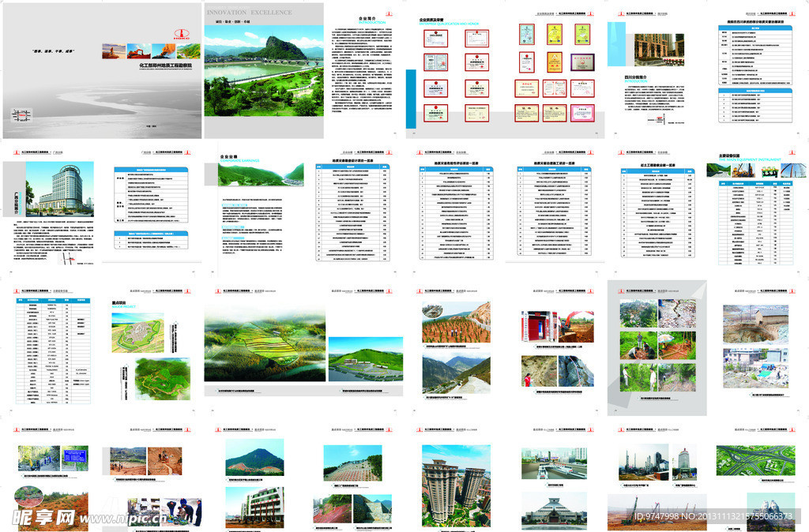Screen dimensions: 809x532
Task: Open the Sichuan branch building photo
Action: coord(659,50)
